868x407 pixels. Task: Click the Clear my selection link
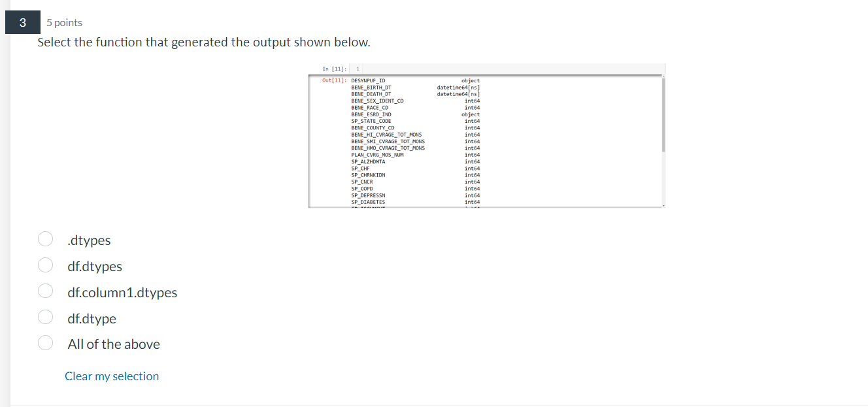(x=112, y=376)
